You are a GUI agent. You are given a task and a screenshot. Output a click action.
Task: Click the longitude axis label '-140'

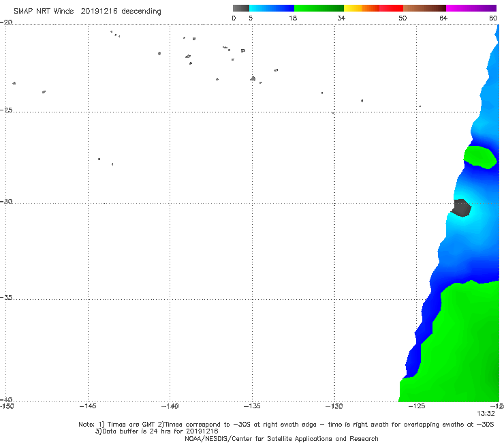click(x=170, y=406)
